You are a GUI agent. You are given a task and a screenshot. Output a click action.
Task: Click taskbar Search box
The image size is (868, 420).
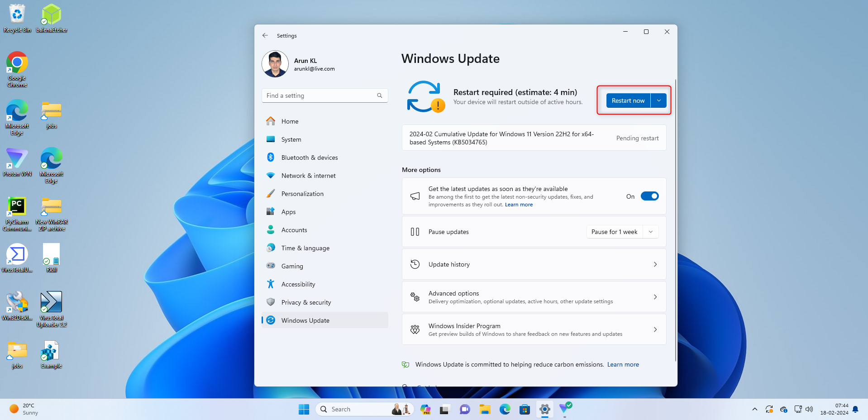tap(364, 409)
